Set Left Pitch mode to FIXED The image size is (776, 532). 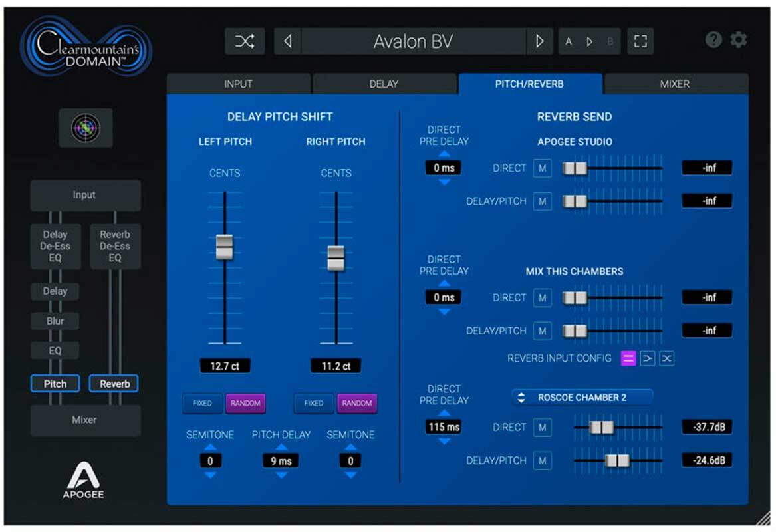[202, 403]
